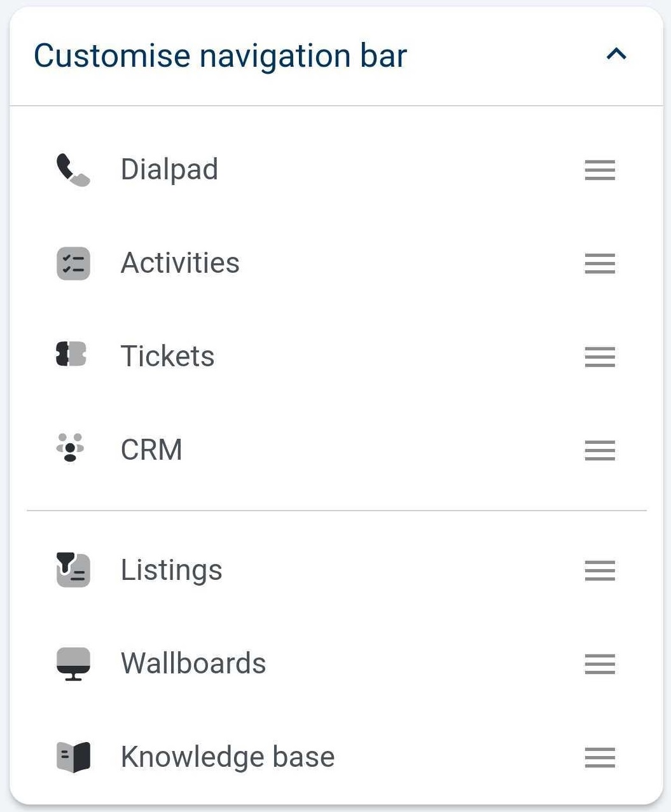671x812 pixels.
Task: Collapse the Customise navigation bar panel
Action: 616,55
